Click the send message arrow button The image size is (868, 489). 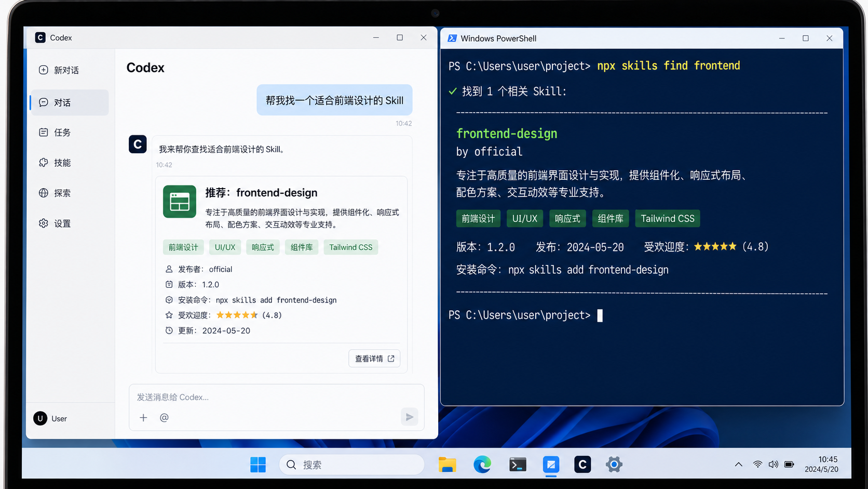pos(410,417)
